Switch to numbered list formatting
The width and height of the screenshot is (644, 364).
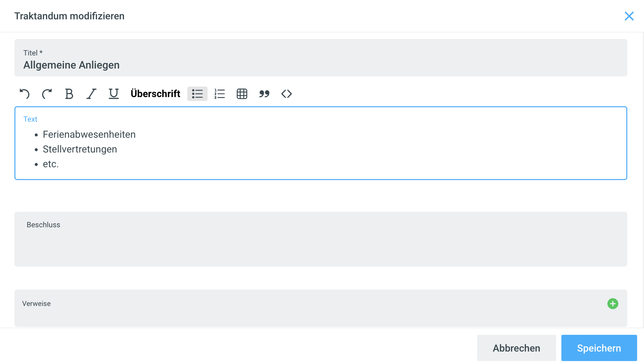tap(220, 94)
